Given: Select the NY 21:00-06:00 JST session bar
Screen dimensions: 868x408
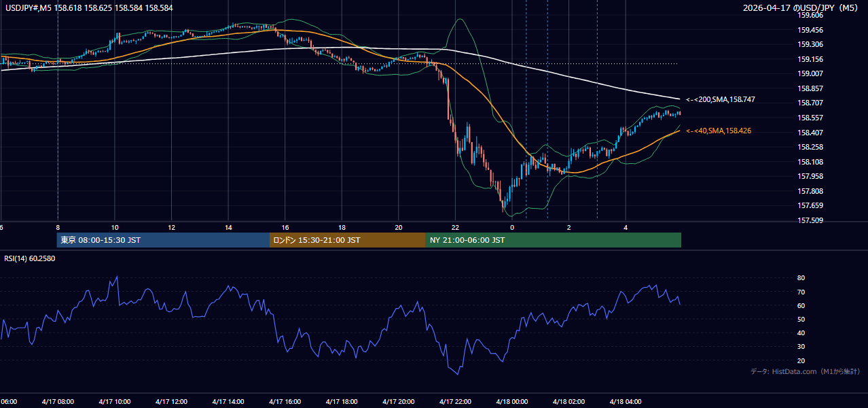Looking at the screenshot, I should (554, 240).
